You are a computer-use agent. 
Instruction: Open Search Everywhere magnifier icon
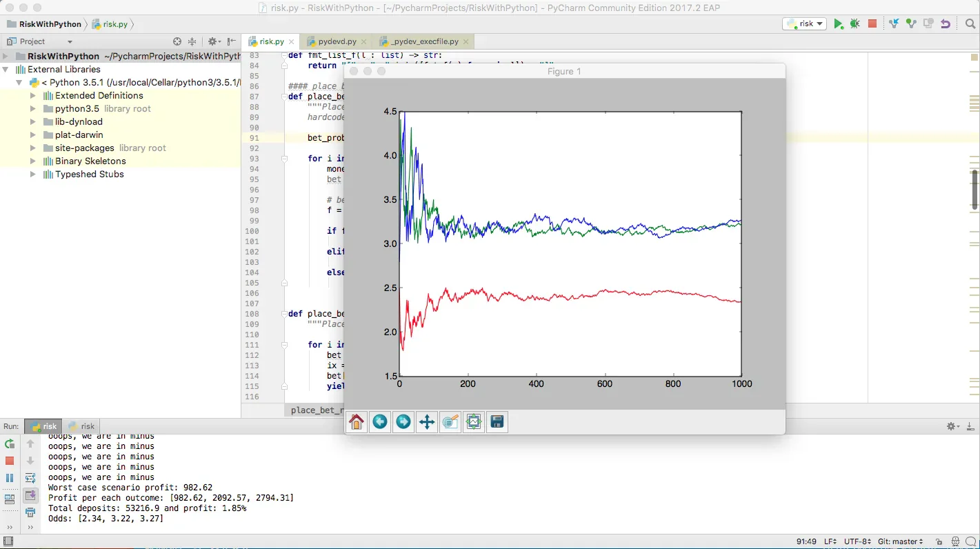pos(970,23)
